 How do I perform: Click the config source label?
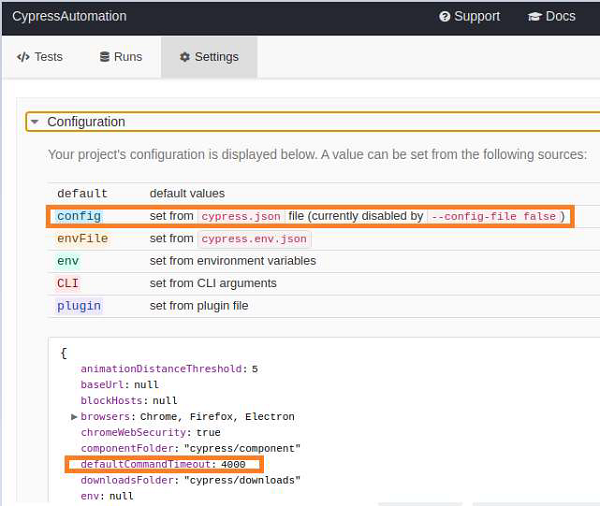coord(79,216)
